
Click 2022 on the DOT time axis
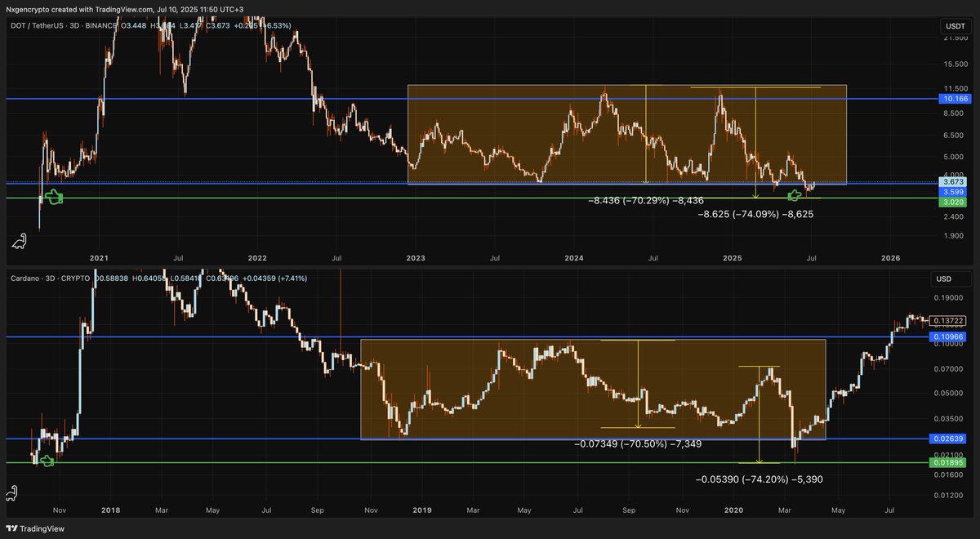[258, 258]
